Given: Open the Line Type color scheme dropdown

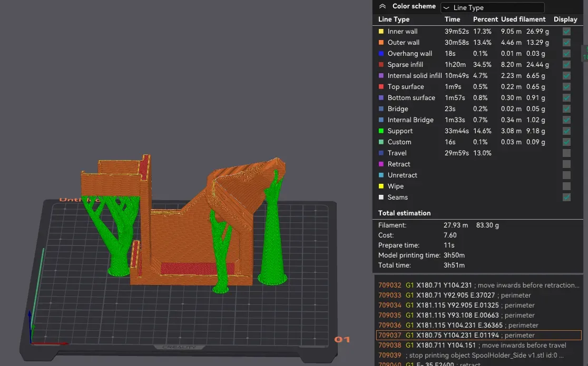Looking at the screenshot, I should [x=493, y=7].
